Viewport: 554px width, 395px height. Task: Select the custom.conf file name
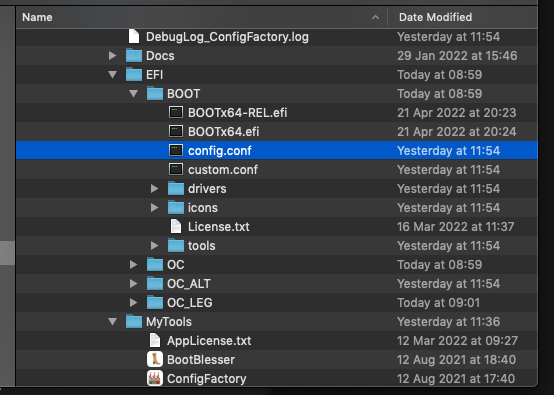click(223, 170)
